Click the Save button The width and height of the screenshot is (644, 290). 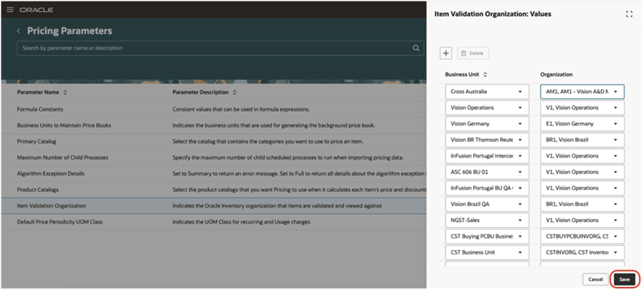click(x=624, y=279)
